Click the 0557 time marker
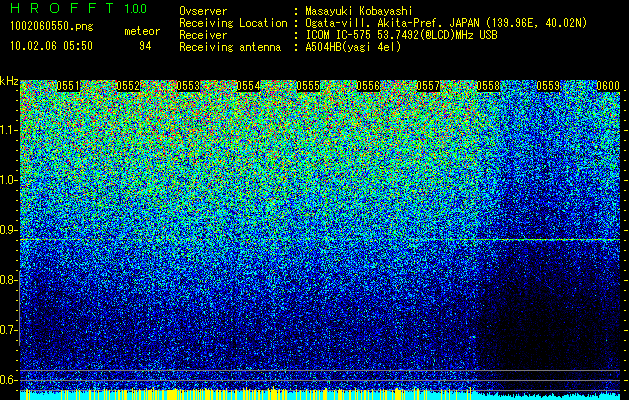Screen dimensions: 629x400 pos(428,86)
